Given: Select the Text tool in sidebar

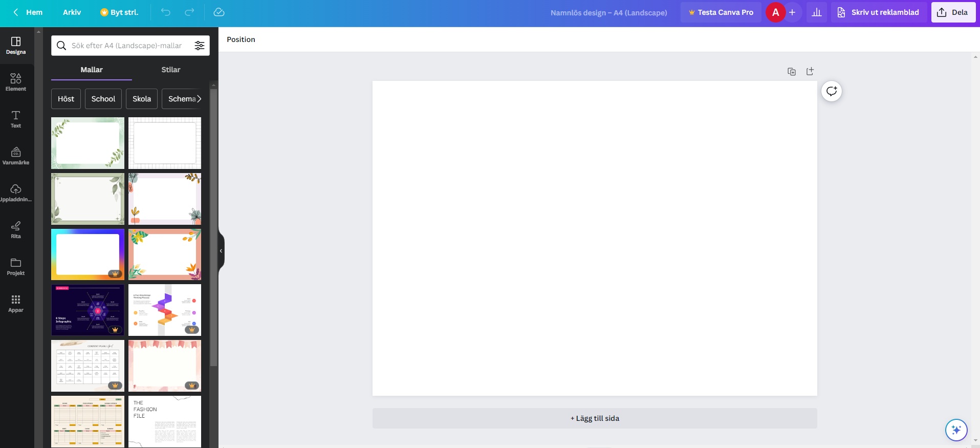Looking at the screenshot, I should pyautogui.click(x=16, y=119).
